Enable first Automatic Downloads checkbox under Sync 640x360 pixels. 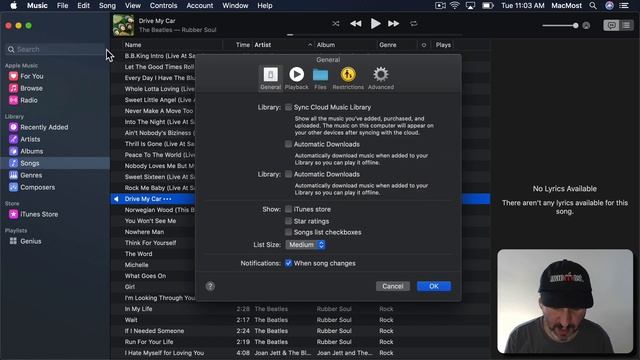tap(288, 144)
